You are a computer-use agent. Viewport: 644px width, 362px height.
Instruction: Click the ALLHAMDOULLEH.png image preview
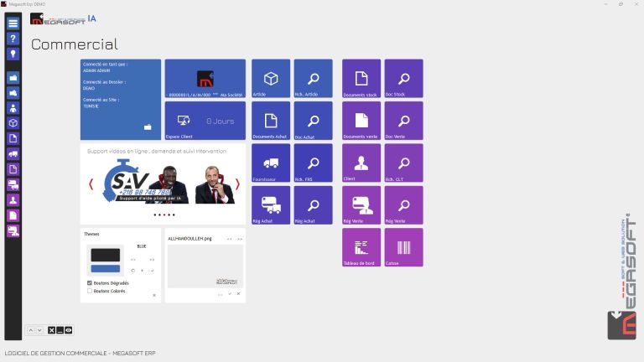(x=205, y=266)
